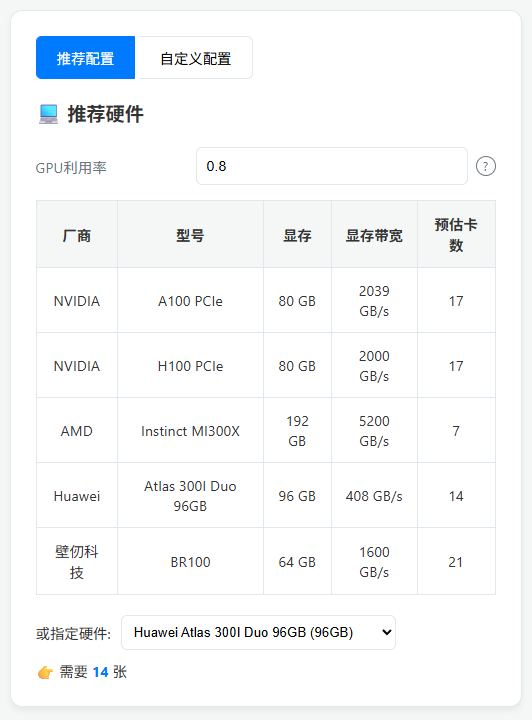Click the 5200 GB/s bandwidth cell
Image resolution: width=532 pixels, height=720 pixels.
coord(374,431)
